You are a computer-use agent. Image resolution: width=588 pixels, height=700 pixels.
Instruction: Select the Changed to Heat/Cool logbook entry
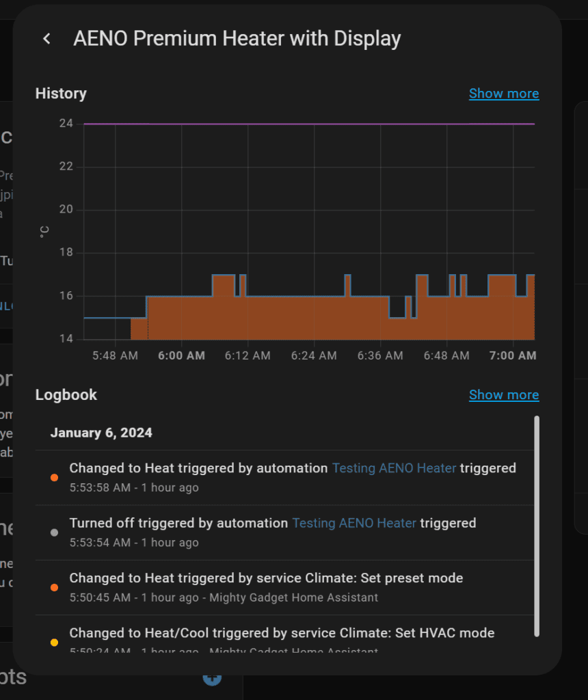click(x=282, y=633)
